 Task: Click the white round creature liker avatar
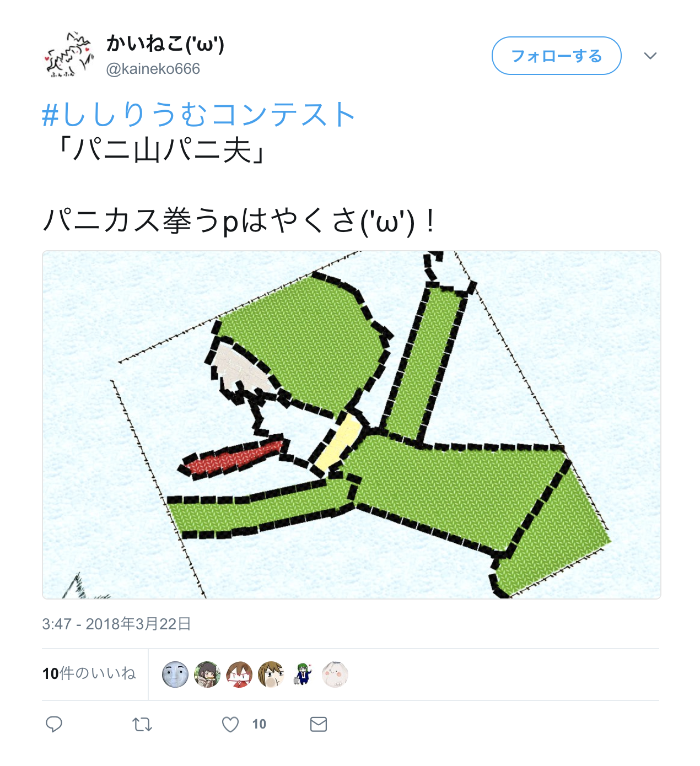335,675
